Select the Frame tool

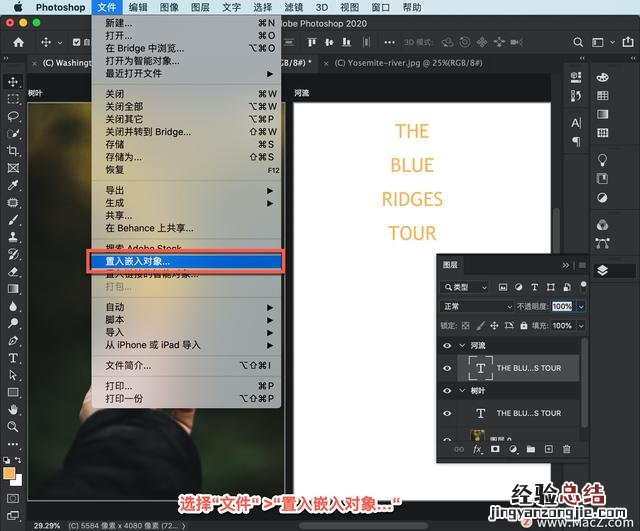(13, 168)
